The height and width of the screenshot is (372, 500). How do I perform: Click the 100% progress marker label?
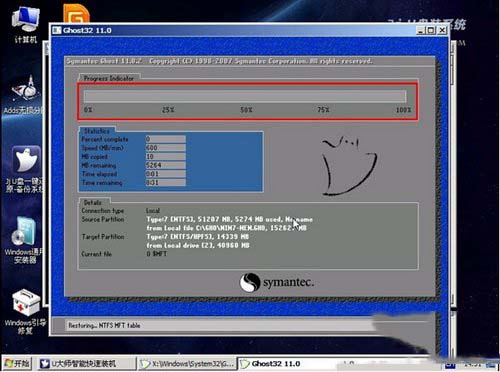point(403,110)
